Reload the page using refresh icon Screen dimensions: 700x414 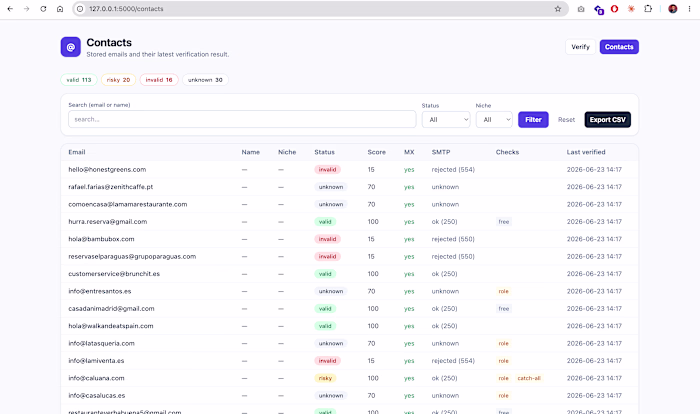pyautogui.click(x=43, y=9)
